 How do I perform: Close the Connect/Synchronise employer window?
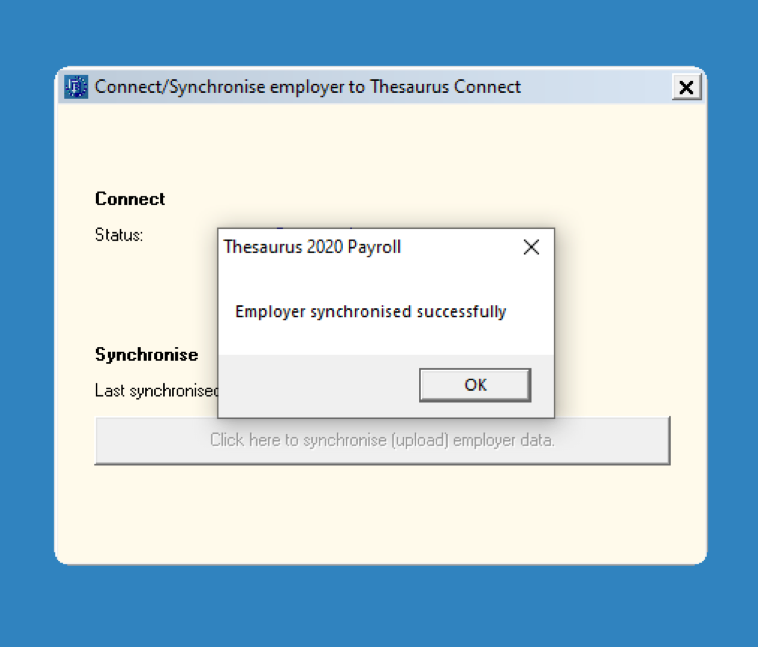[x=686, y=88]
